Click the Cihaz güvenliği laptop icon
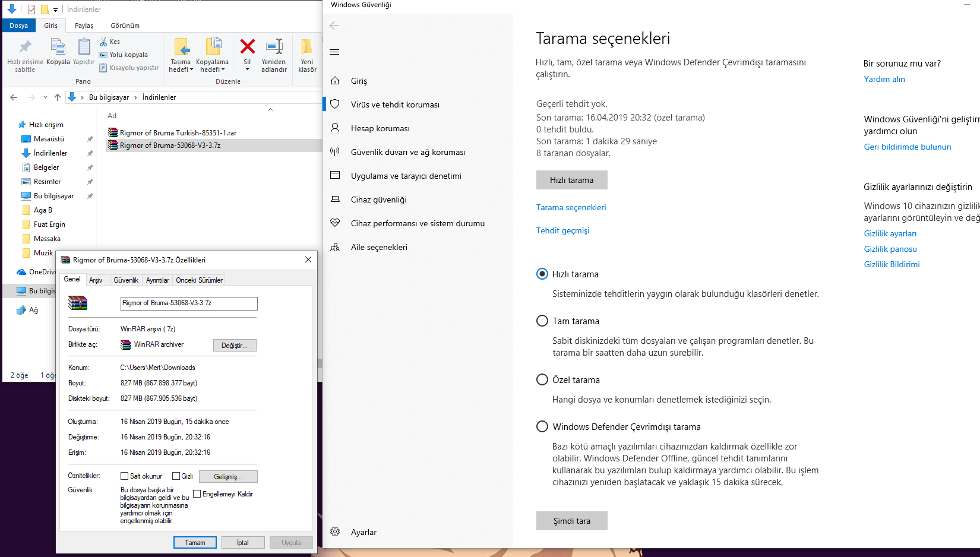This screenshot has width=980, height=557. point(335,200)
